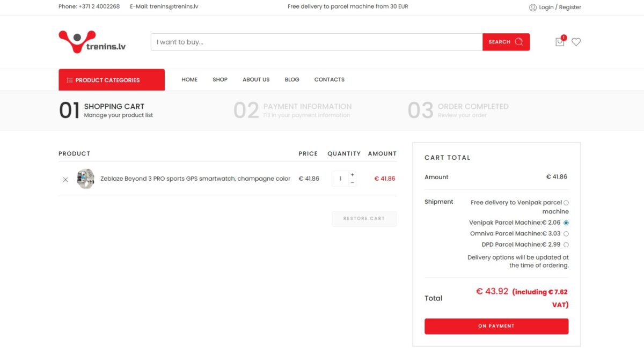Click the total price € 43.92
Screen dimensions: 644x362
492,291
